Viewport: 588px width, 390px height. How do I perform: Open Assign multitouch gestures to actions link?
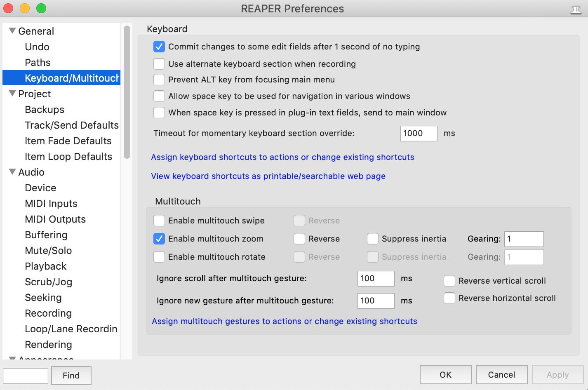coord(285,321)
